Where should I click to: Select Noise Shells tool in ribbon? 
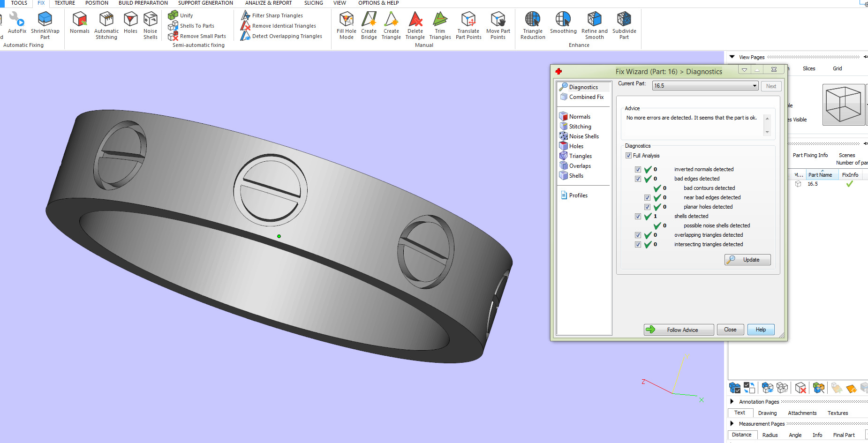151,25
